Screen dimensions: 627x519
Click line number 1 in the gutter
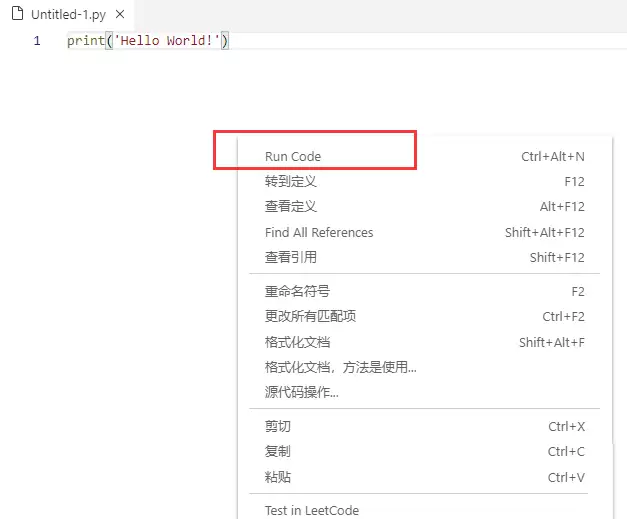point(37,41)
